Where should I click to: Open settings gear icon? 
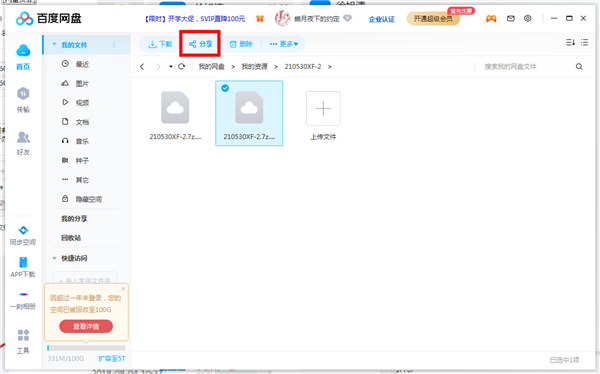point(528,18)
